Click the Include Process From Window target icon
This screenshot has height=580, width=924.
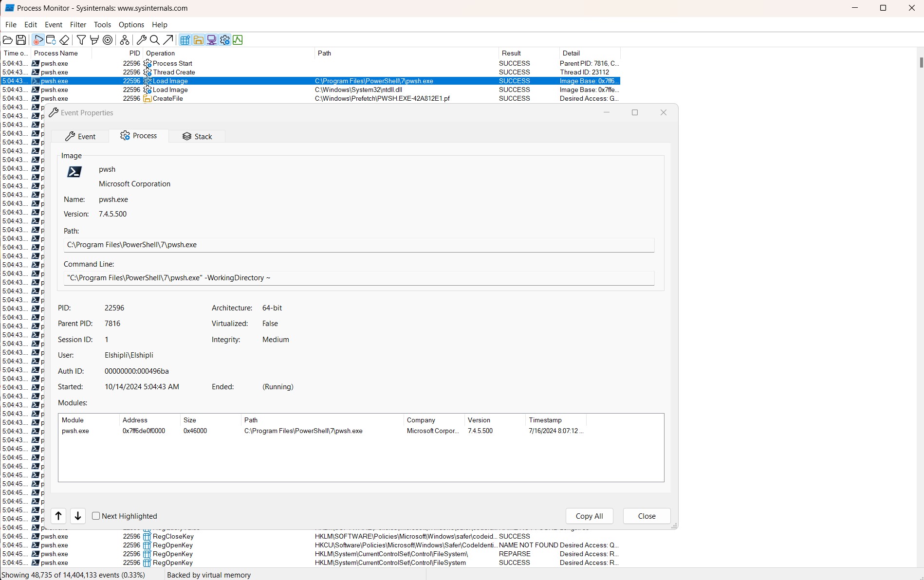pyautogui.click(x=108, y=40)
